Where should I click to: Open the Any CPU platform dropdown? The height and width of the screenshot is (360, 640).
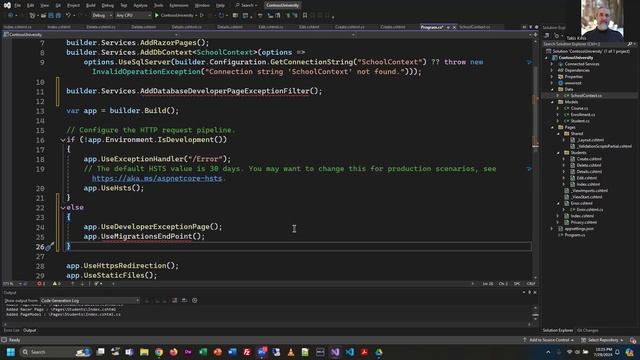pyautogui.click(x=133, y=16)
